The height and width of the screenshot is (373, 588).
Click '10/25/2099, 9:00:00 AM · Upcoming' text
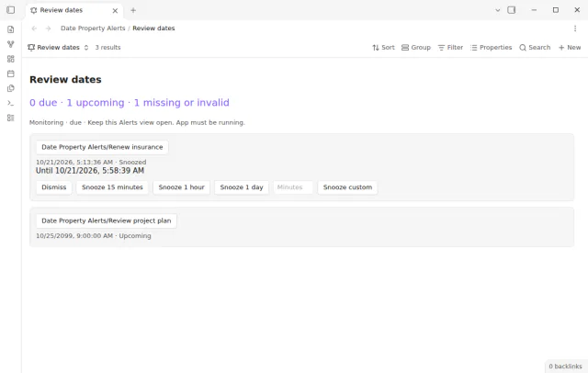(x=94, y=236)
